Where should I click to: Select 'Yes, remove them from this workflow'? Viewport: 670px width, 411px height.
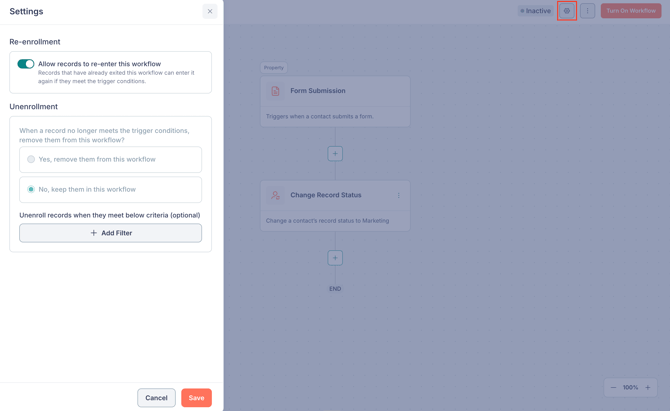[31, 159]
